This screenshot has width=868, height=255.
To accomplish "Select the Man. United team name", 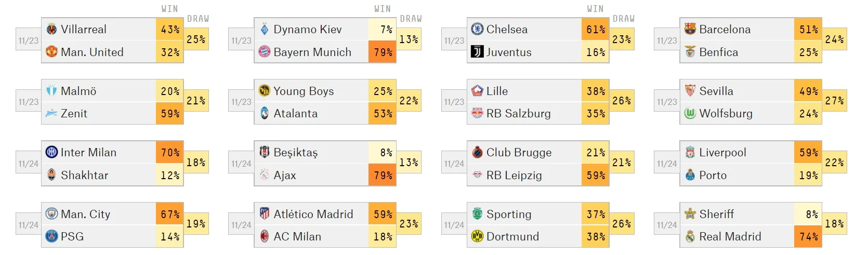I will [92, 52].
